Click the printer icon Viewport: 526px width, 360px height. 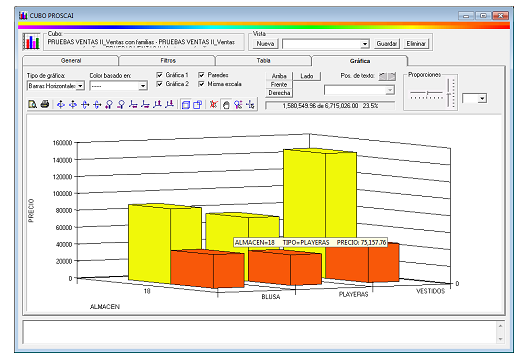click(x=45, y=104)
